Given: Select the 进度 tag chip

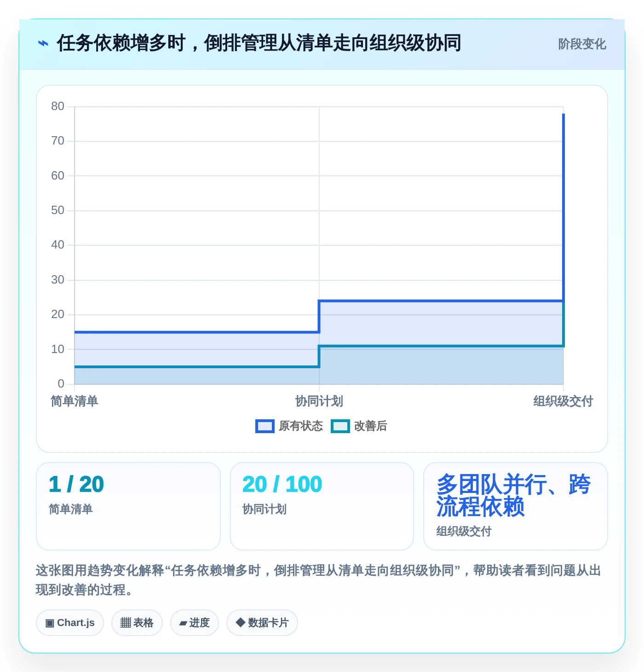Looking at the screenshot, I should tap(195, 623).
